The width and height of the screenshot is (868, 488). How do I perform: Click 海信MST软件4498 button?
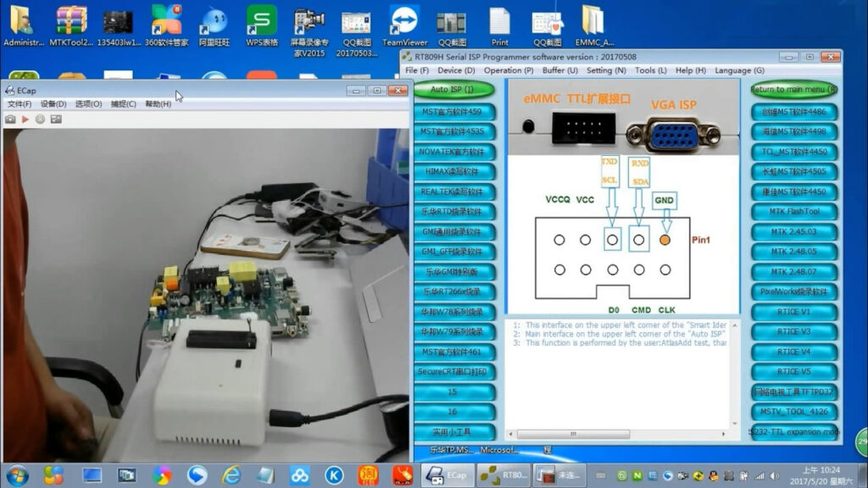(x=793, y=131)
